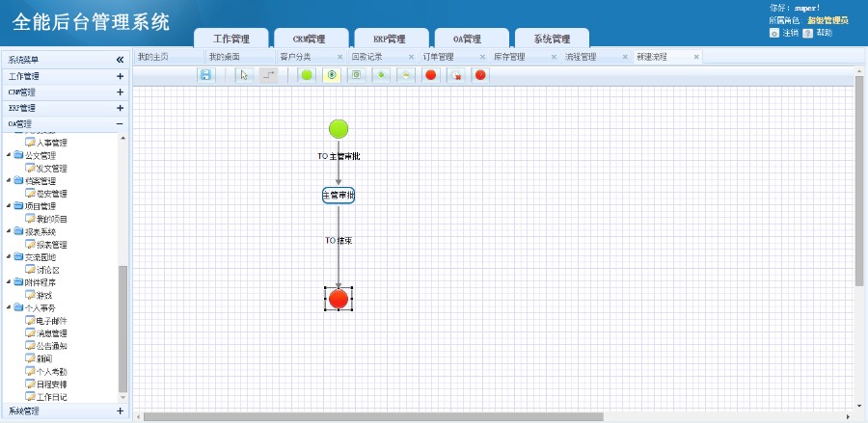
Task: Select the 附件程序 folder in tree
Action: pos(41,282)
